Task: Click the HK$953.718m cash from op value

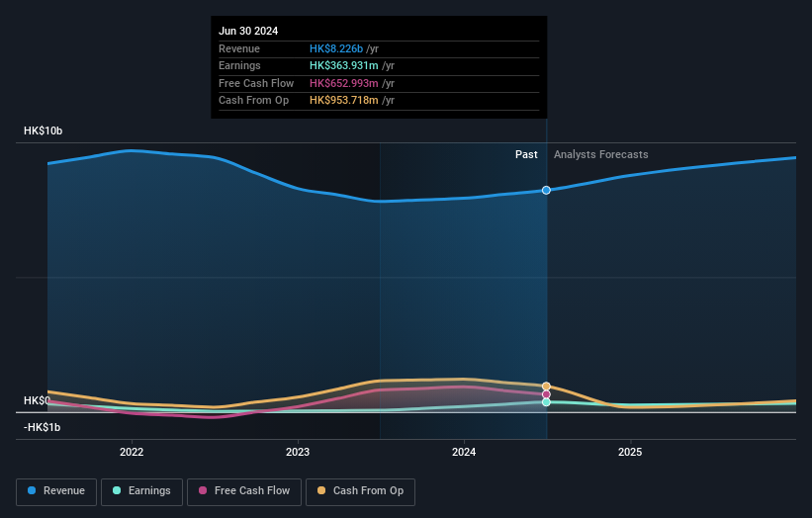Action: (x=344, y=101)
